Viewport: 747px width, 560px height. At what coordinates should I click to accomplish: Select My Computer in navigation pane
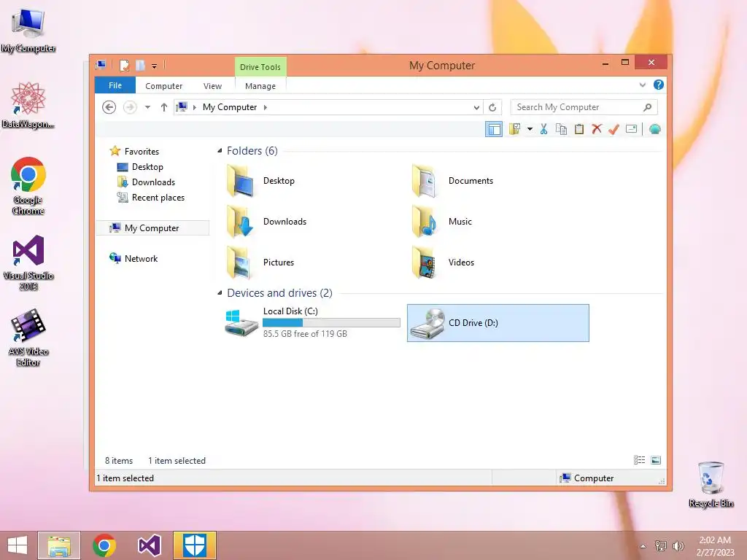point(152,228)
